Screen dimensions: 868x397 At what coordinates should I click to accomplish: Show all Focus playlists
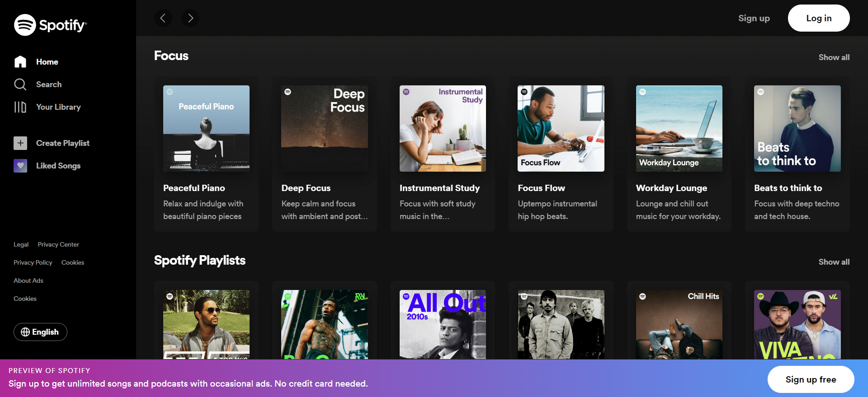(x=834, y=57)
